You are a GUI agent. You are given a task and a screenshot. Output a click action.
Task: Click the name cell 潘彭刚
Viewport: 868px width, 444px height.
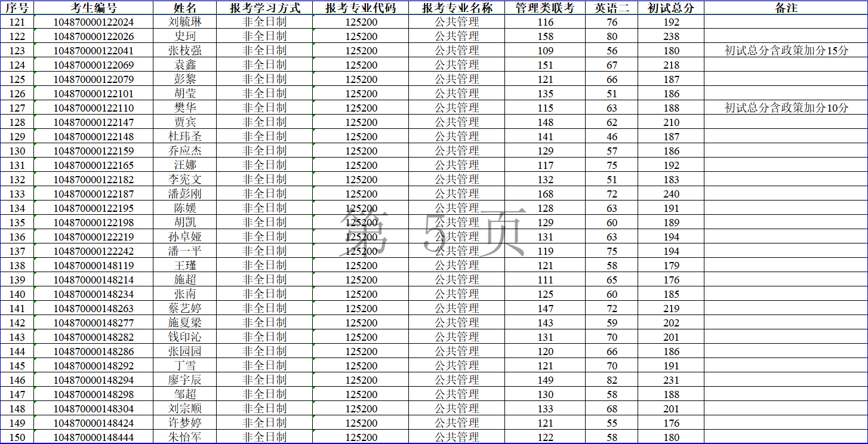[x=184, y=194]
